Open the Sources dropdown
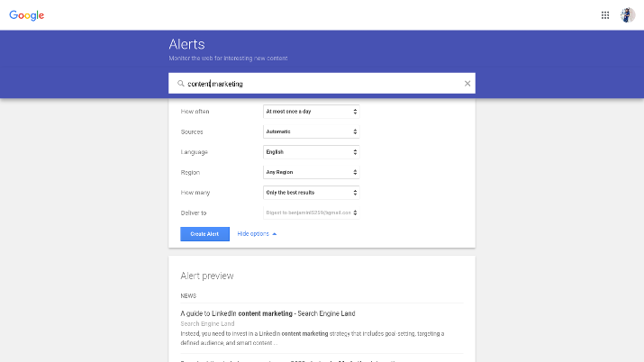The height and width of the screenshot is (362, 644). pos(312,131)
